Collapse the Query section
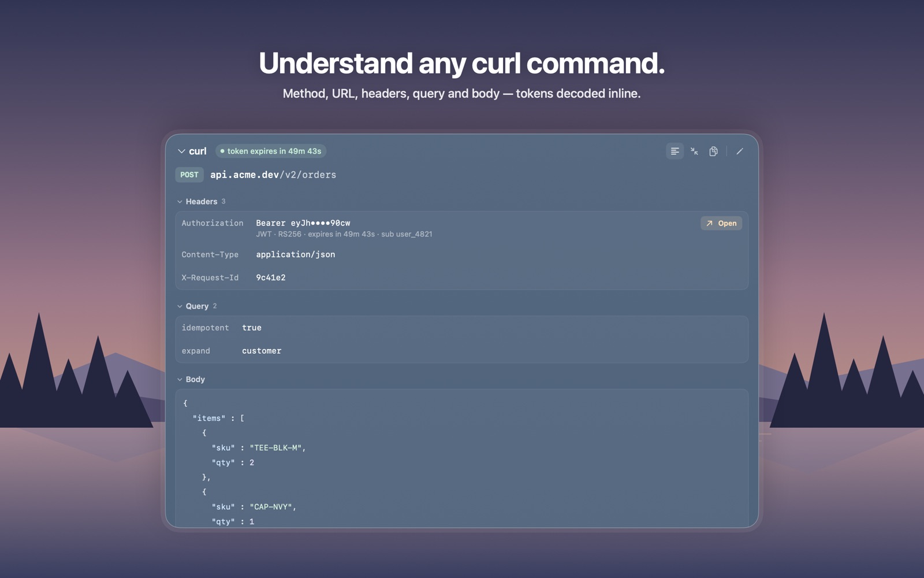The width and height of the screenshot is (924, 578). pyautogui.click(x=180, y=306)
